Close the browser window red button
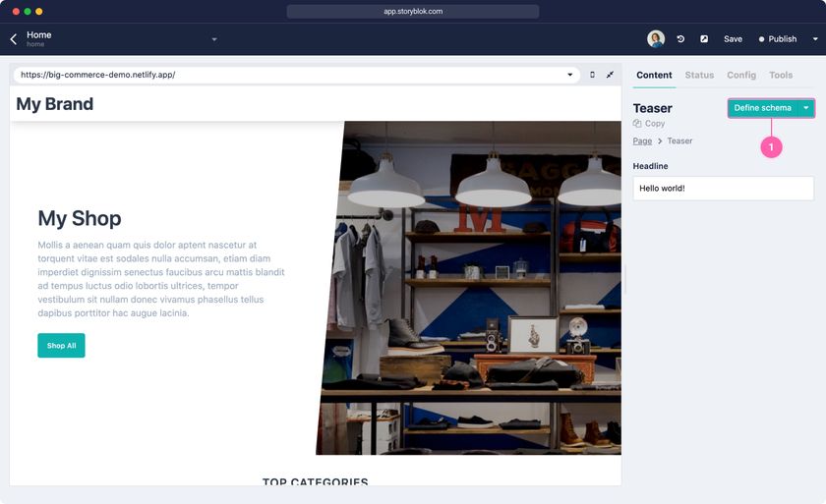826x504 pixels. [16, 11]
